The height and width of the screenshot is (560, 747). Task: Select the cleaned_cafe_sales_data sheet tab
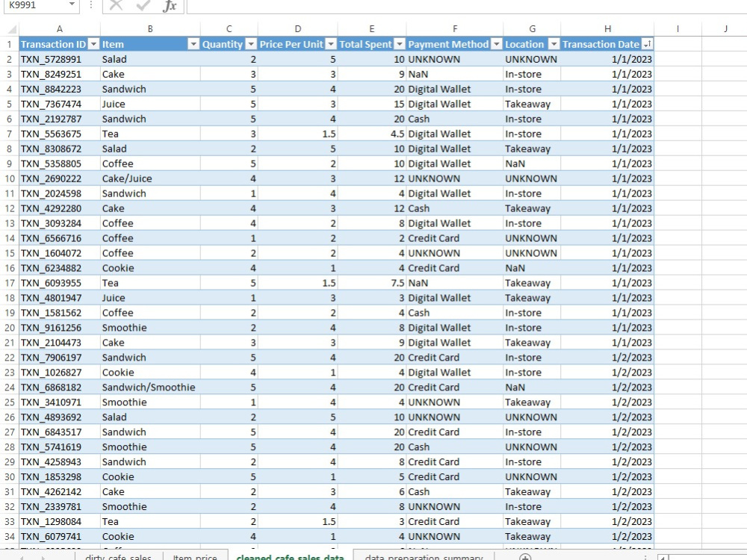(x=290, y=557)
